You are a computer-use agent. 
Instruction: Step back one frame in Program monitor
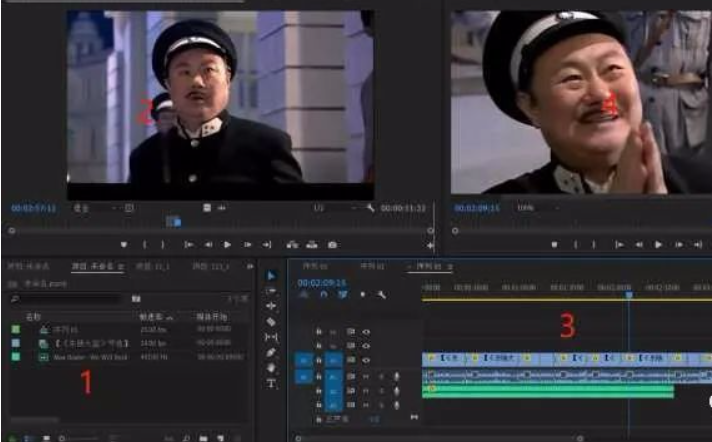(638, 245)
